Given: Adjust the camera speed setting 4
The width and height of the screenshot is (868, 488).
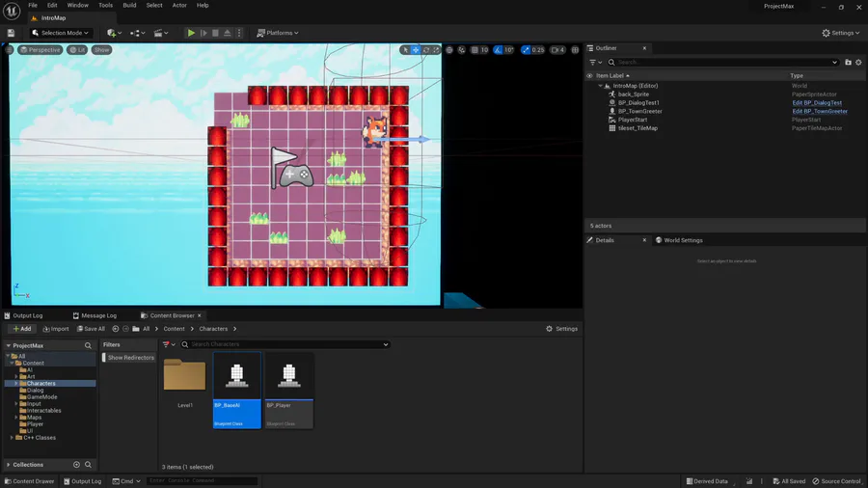Looking at the screenshot, I should 558,50.
